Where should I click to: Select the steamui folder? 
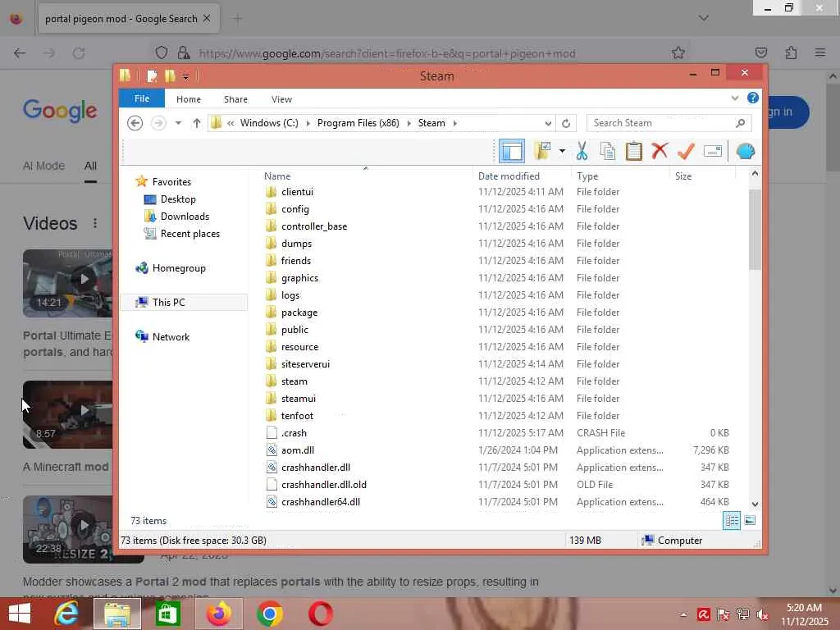click(x=299, y=399)
